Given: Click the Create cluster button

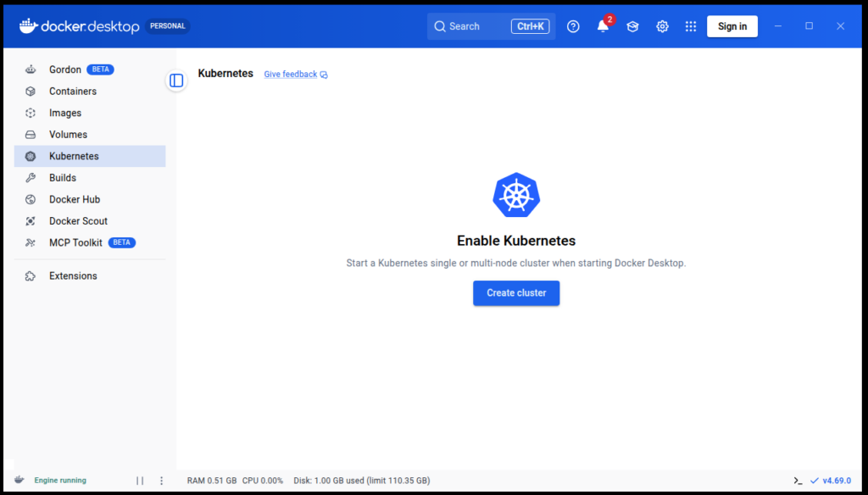Looking at the screenshot, I should pos(516,292).
